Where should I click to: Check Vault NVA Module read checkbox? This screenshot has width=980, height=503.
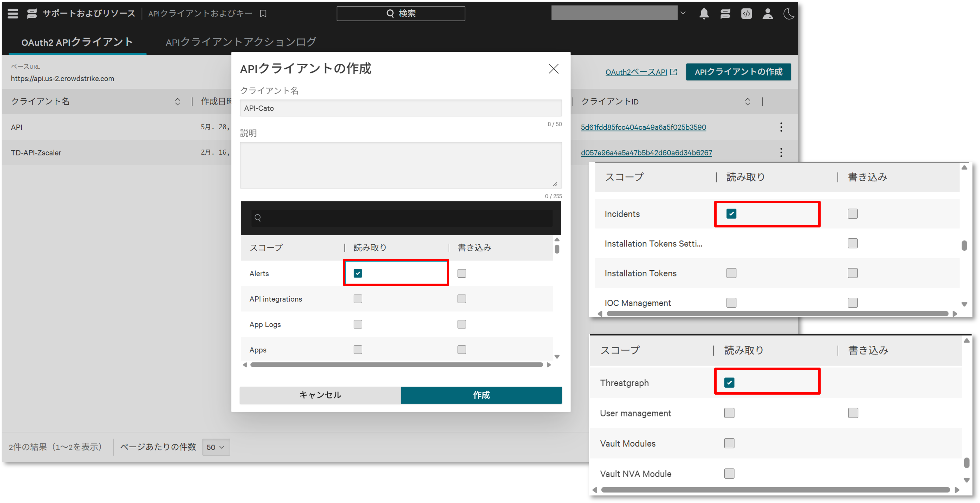click(729, 473)
